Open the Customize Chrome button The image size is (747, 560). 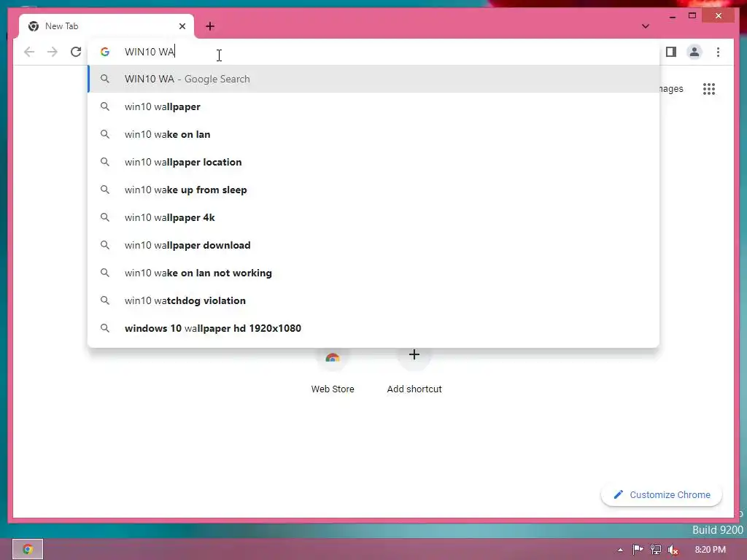click(x=662, y=495)
